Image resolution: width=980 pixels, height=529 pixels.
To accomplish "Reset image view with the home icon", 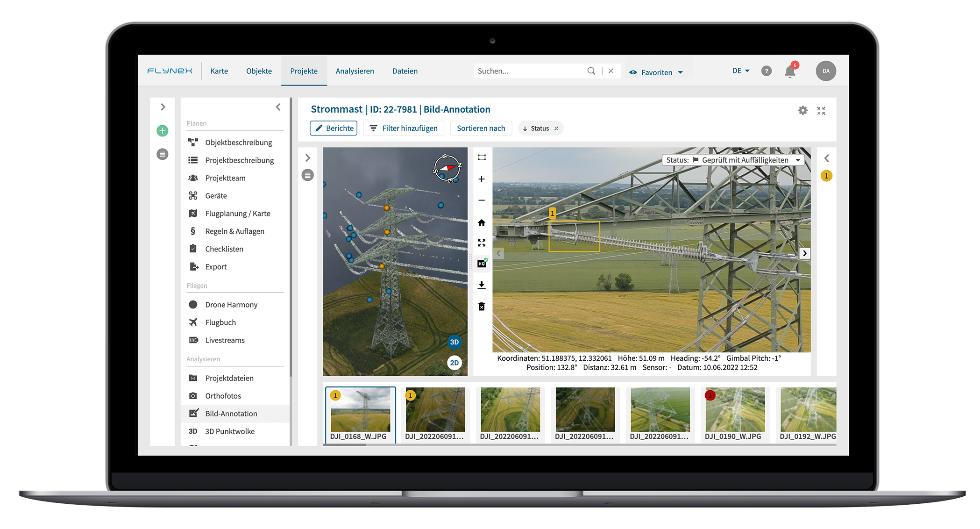I will [x=482, y=222].
